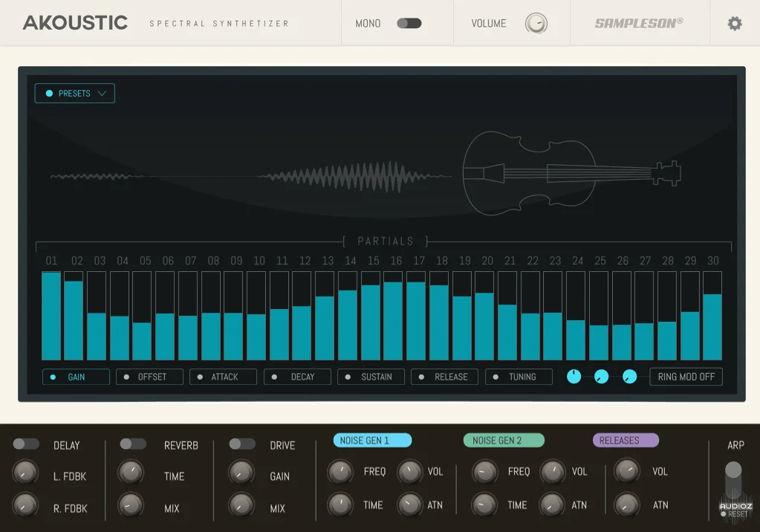Adjust partial 05 gain bar
This screenshot has width=760, height=532.
[142, 316]
